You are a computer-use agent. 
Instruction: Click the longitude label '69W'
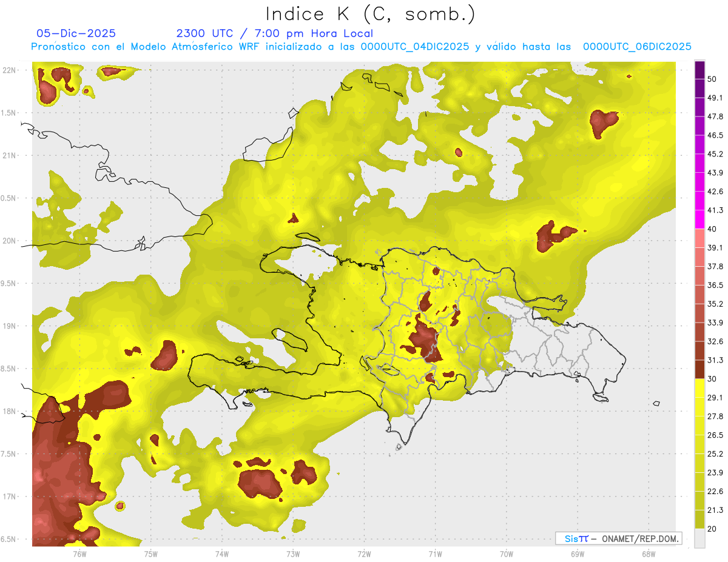(578, 554)
